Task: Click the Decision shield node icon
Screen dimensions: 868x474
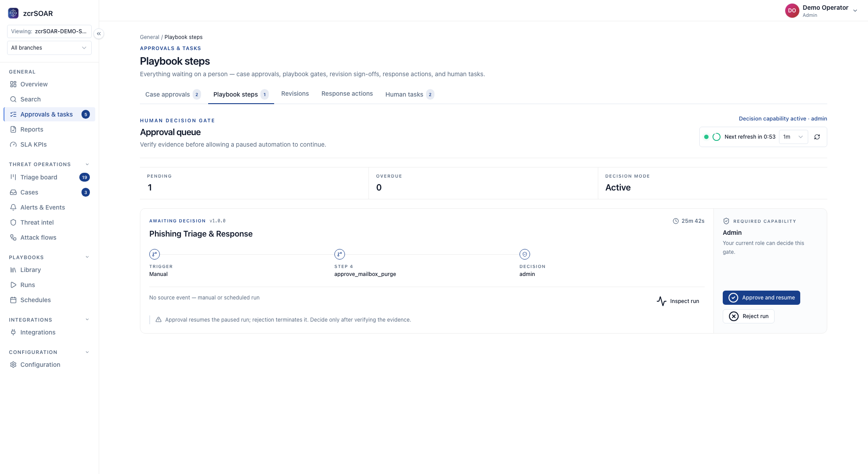Action: [x=525, y=254]
